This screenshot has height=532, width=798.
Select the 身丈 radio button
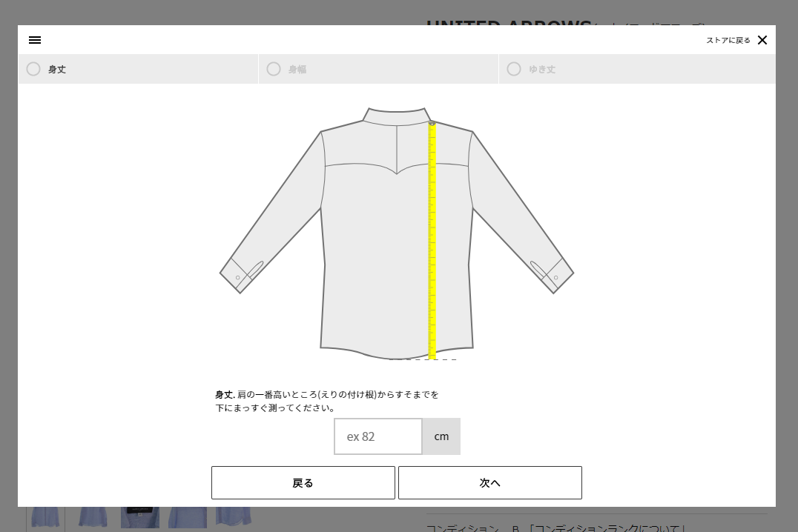click(x=33, y=69)
